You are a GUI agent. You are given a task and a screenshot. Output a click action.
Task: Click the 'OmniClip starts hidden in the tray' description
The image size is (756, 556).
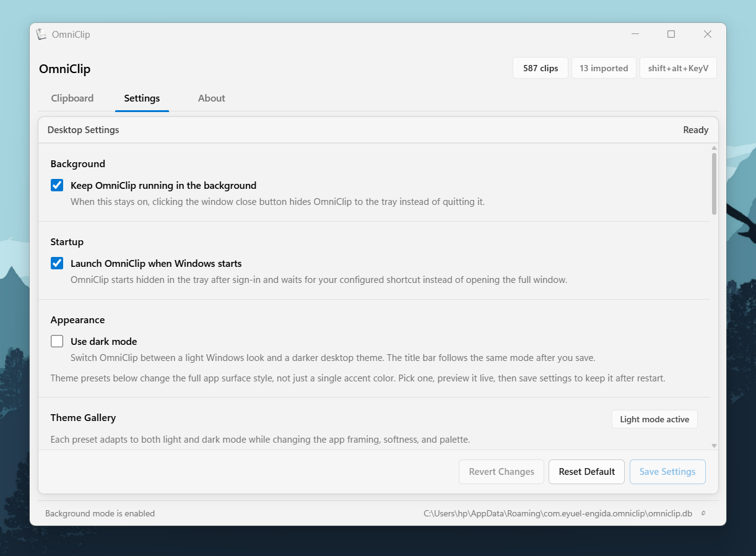[x=319, y=280]
